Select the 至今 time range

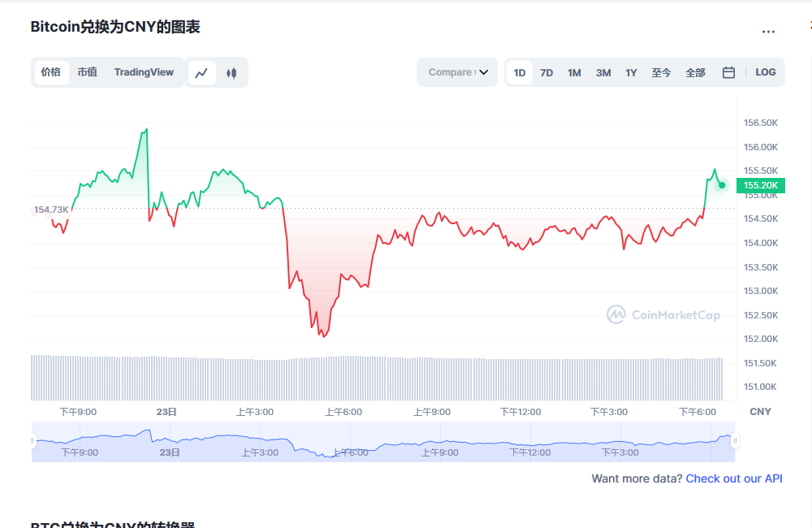(661, 72)
